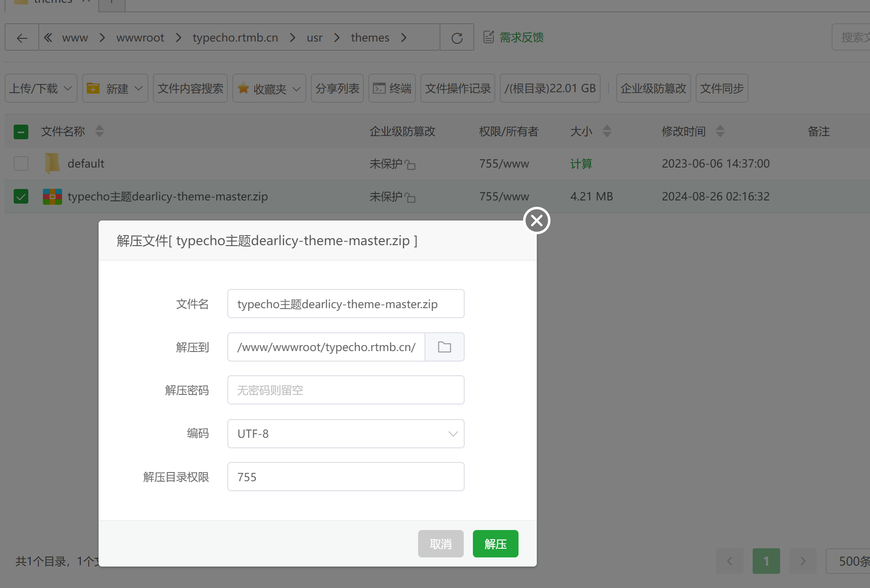Click folder browse icon beside extract path
This screenshot has height=588, width=870.
pyautogui.click(x=444, y=347)
